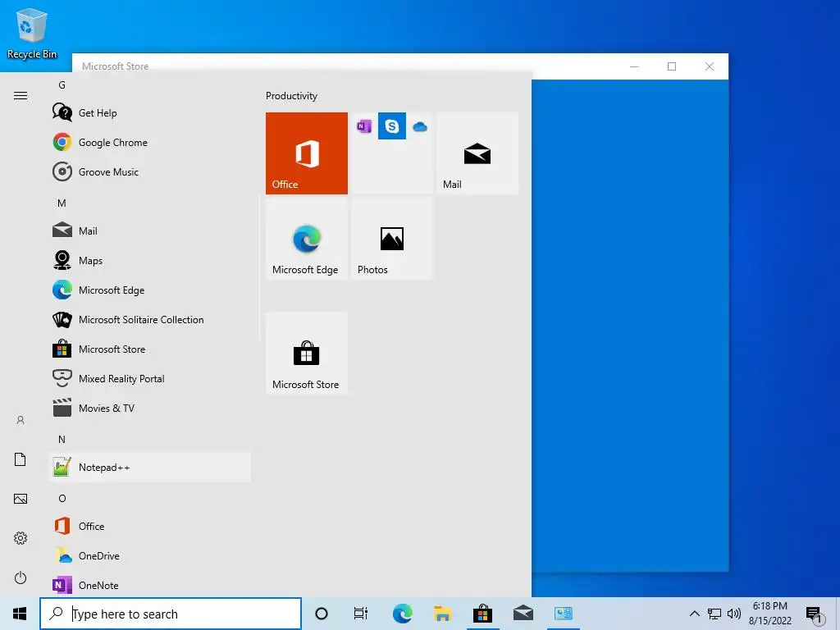This screenshot has height=630, width=840.
Task: Close the Microsoft Store window
Action: pyautogui.click(x=710, y=66)
